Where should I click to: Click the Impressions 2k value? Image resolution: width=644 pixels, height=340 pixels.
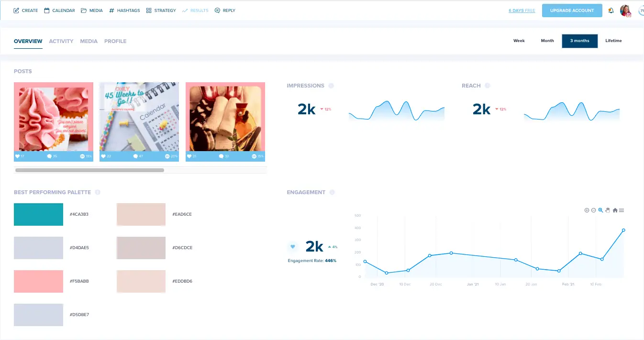(307, 110)
